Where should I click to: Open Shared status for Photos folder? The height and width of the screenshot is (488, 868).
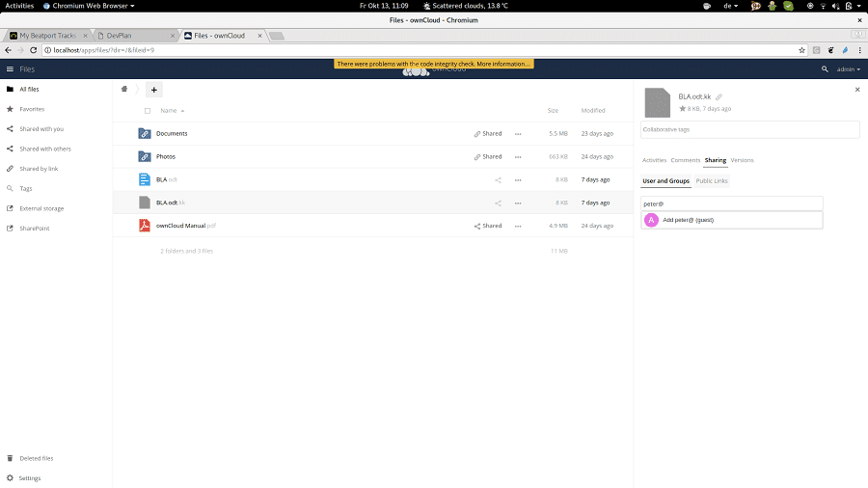click(x=488, y=157)
